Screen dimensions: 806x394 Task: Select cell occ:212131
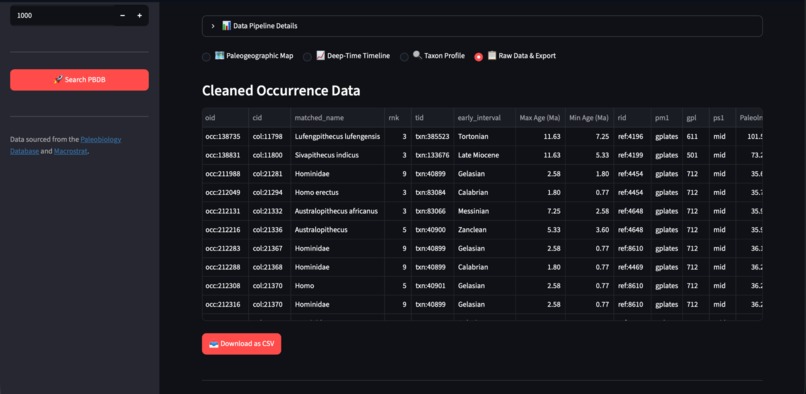pyautogui.click(x=225, y=211)
